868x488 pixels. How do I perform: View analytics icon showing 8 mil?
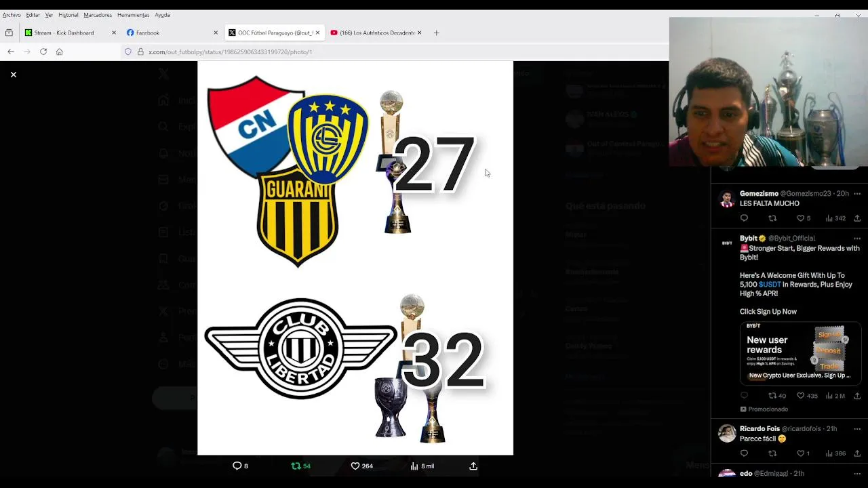[422, 466]
